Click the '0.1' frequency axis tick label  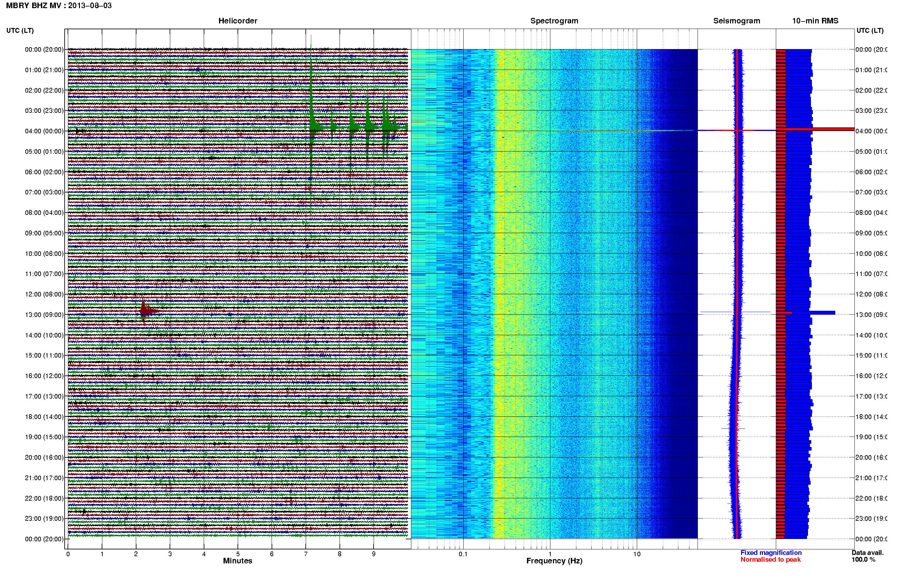463,554
